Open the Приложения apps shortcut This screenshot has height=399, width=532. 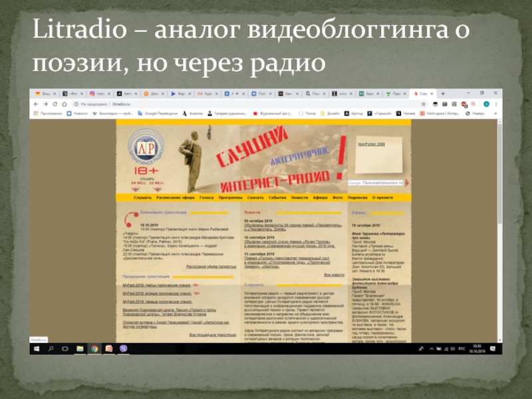coord(48,114)
